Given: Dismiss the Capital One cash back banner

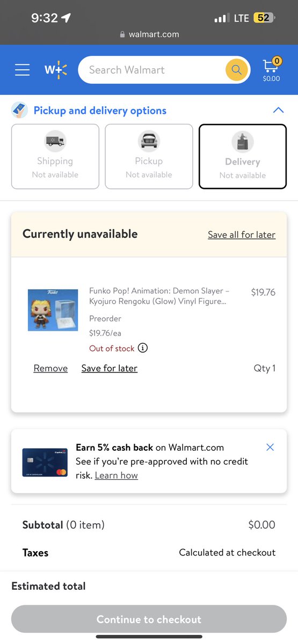Looking at the screenshot, I should click(x=270, y=447).
